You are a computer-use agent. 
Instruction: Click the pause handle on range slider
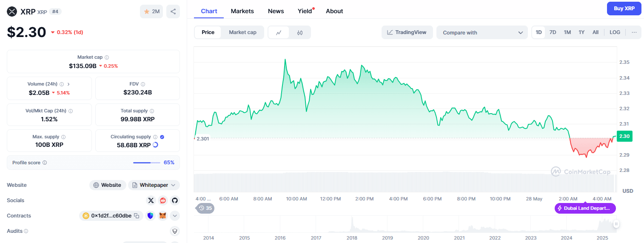pyautogui.click(x=616, y=224)
